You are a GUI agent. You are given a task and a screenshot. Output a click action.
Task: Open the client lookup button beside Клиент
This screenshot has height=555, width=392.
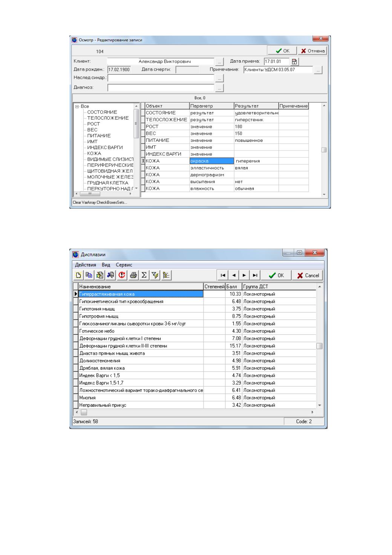[219, 62]
